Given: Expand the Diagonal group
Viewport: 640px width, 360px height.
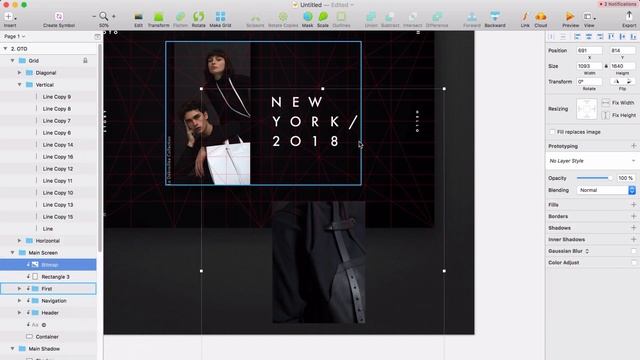Looking at the screenshot, I should point(19,73).
